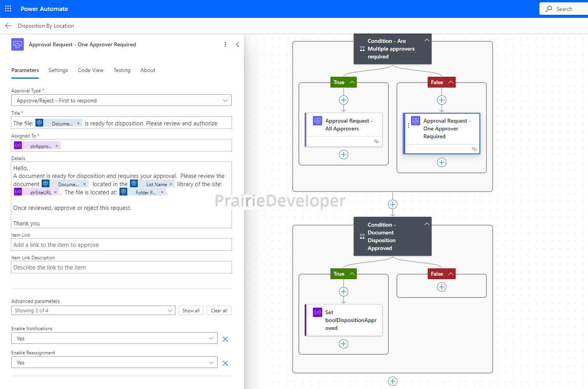Remove the Document token in Details text
This screenshot has height=389, width=588.
[84, 184]
